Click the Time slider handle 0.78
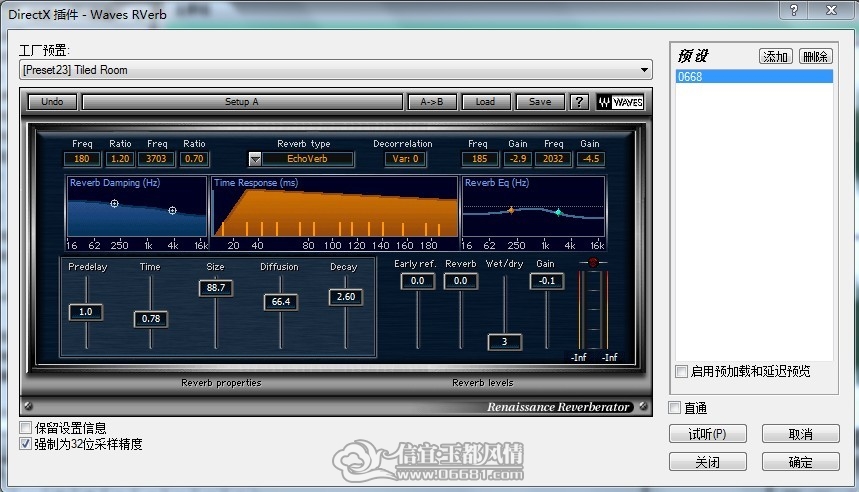Image resolution: width=859 pixels, height=492 pixels. click(151, 319)
